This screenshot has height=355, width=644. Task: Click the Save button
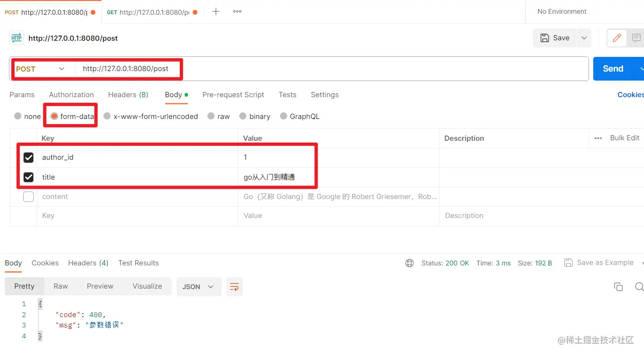555,38
